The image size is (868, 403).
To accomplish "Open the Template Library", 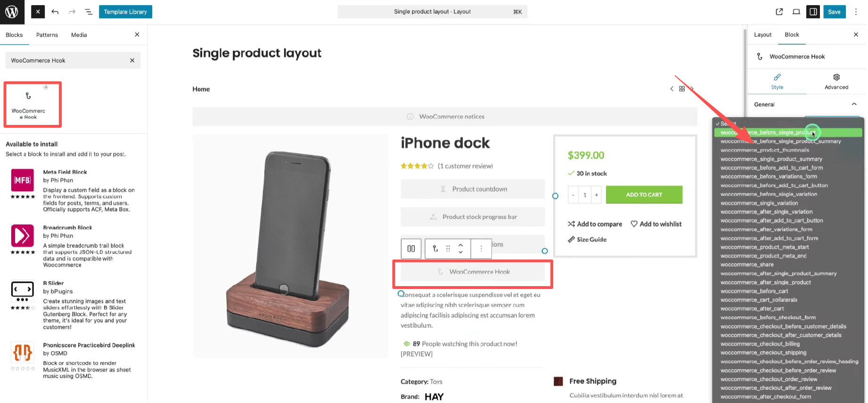I will (x=125, y=12).
